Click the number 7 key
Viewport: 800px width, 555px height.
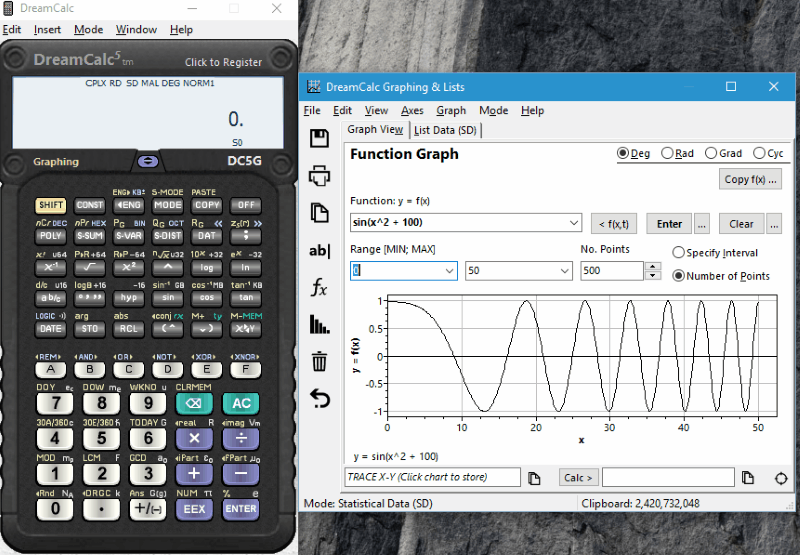55,403
